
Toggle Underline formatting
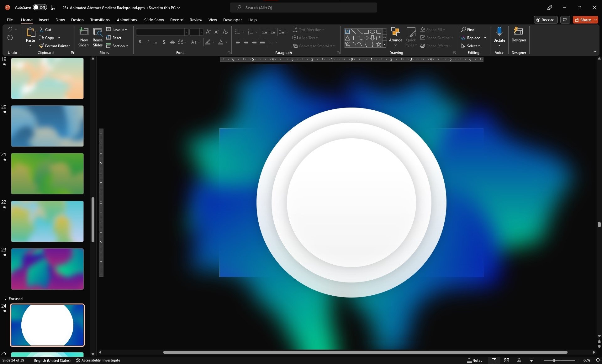[x=156, y=42]
